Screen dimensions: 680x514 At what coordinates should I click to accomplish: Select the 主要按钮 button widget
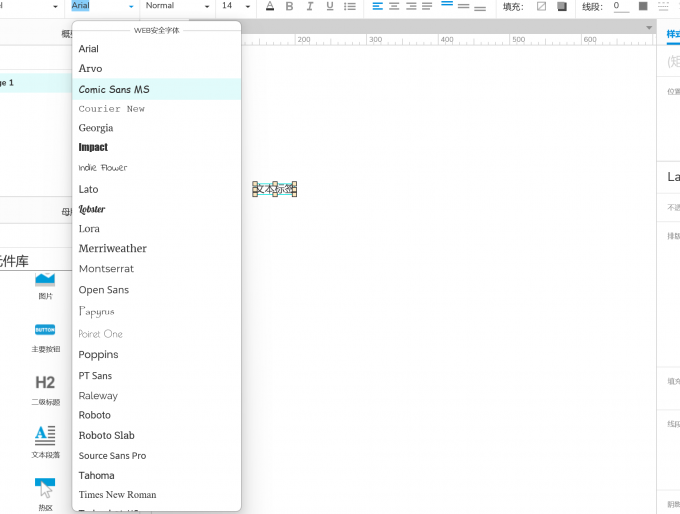tap(45, 330)
